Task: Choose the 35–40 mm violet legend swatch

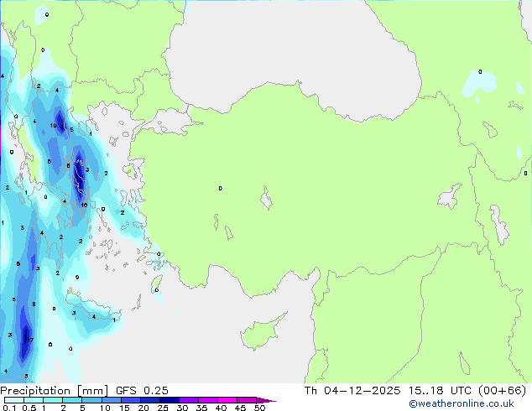Action: pos(207,400)
